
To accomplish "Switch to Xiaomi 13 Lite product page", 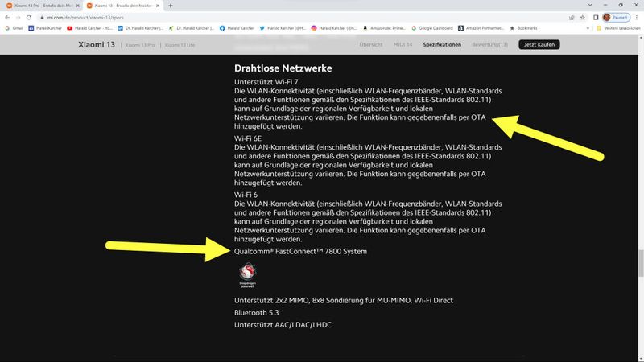I will 180,45.
